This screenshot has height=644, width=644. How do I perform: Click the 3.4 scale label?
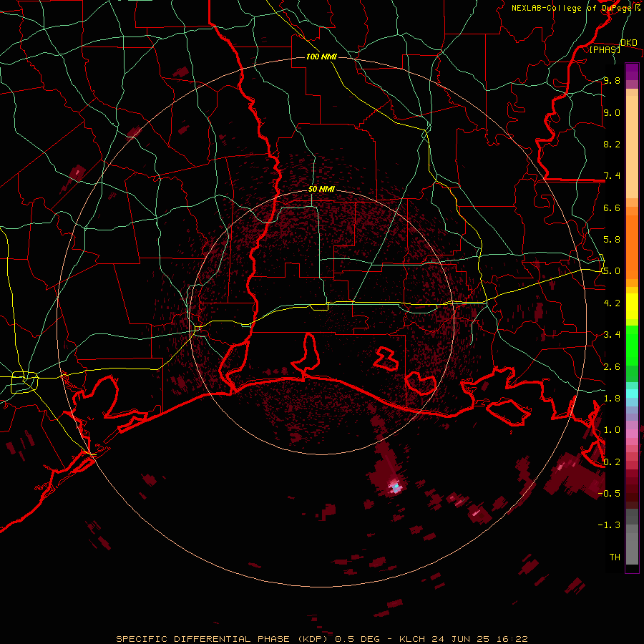pyautogui.click(x=612, y=335)
